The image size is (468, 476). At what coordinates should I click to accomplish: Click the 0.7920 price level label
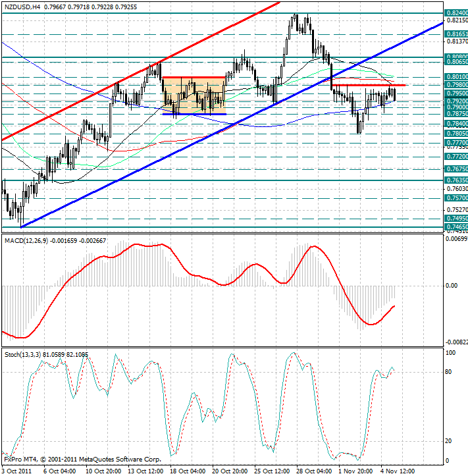pyautogui.click(x=456, y=101)
